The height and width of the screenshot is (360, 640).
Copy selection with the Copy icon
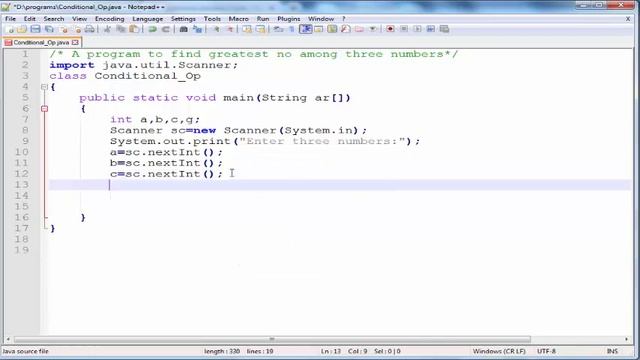pyautogui.click(x=121, y=29)
